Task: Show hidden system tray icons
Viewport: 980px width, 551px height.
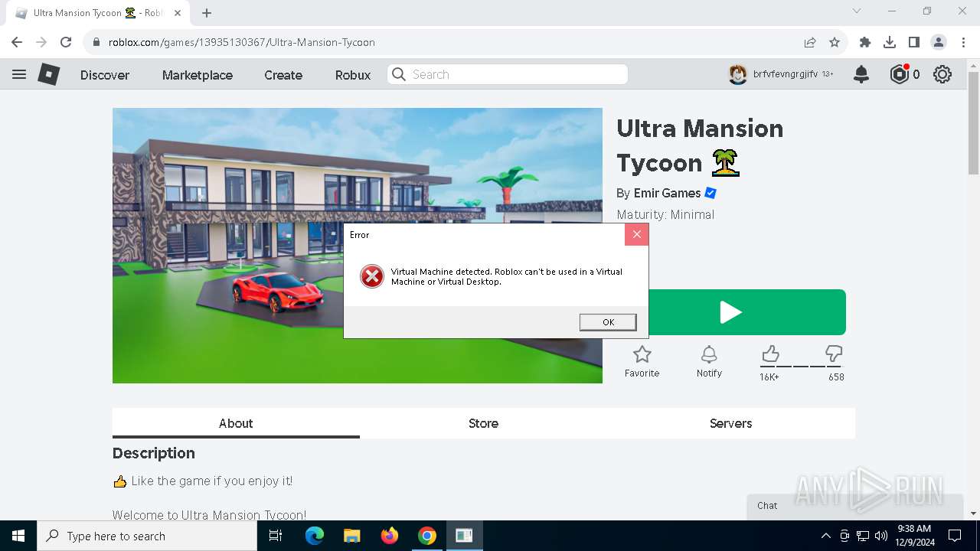Action: click(825, 536)
